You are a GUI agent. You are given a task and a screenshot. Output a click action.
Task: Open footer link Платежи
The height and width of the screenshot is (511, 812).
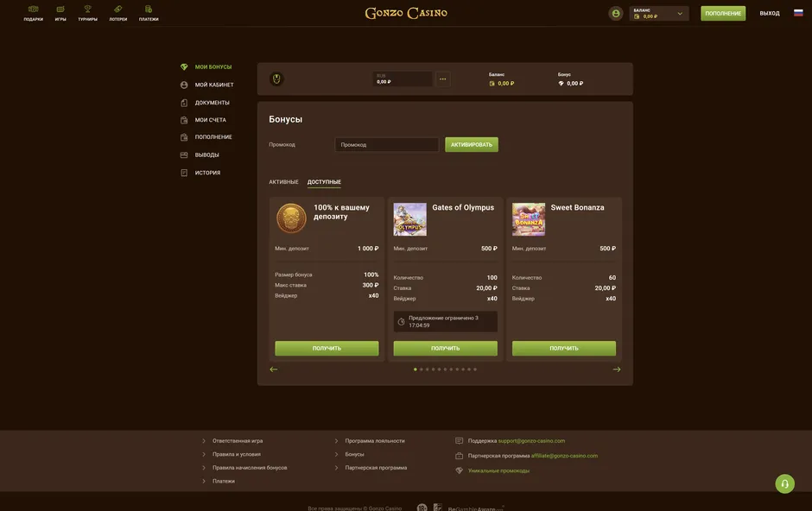click(x=223, y=481)
